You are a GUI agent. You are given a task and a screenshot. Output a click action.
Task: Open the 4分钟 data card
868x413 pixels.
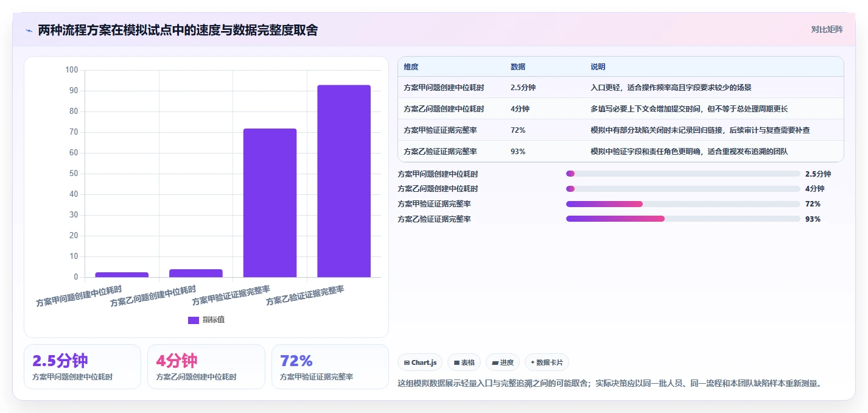pyautogui.click(x=206, y=367)
